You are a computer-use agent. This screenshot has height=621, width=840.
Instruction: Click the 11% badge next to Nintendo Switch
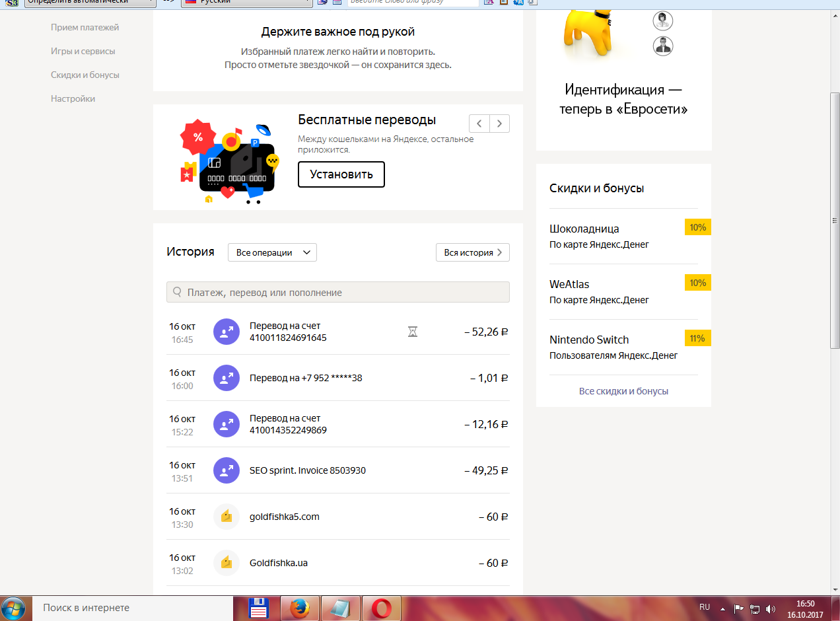pos(698,338)
